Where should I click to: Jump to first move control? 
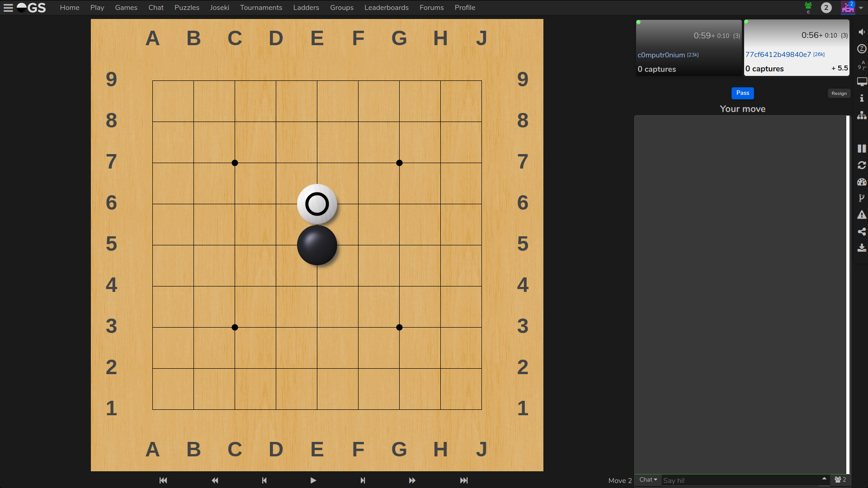tap(163, 480)
